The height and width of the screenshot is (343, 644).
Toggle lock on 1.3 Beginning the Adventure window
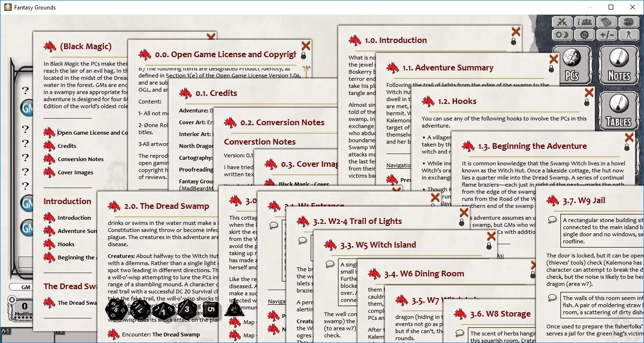click(x=627, y=147)
